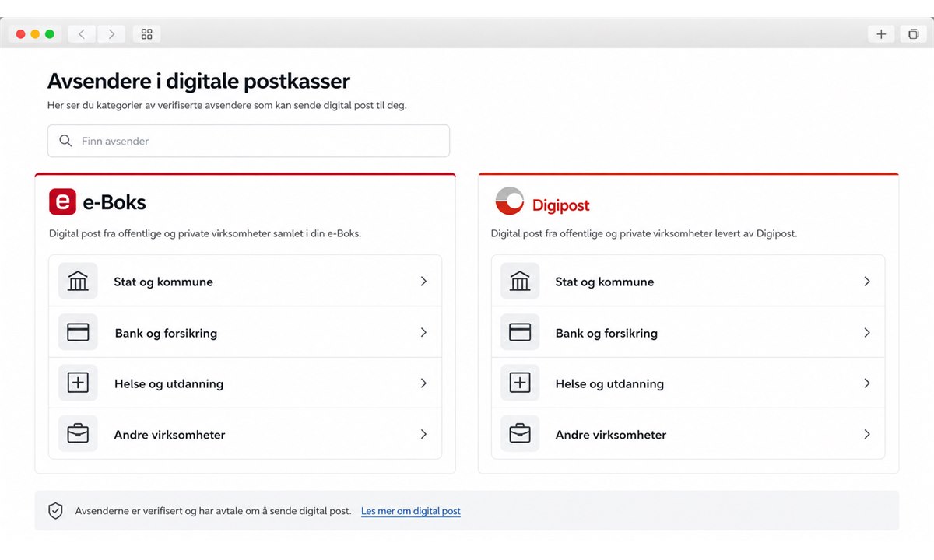Select Helse og utdanning label under Digipost
This screenshot has height=560, width=934.
coord(609,383)
